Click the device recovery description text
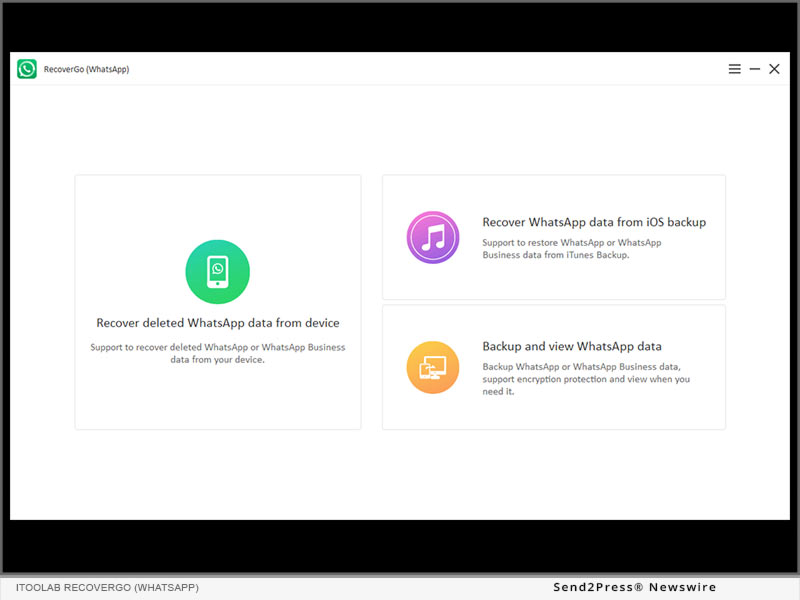Screen dimensions: 800x600 [217, 353]
